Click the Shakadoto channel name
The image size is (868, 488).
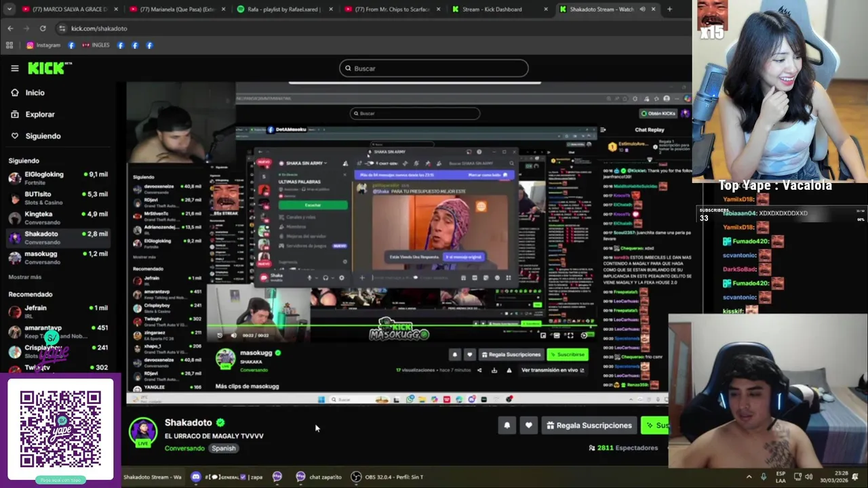[189, 422]
